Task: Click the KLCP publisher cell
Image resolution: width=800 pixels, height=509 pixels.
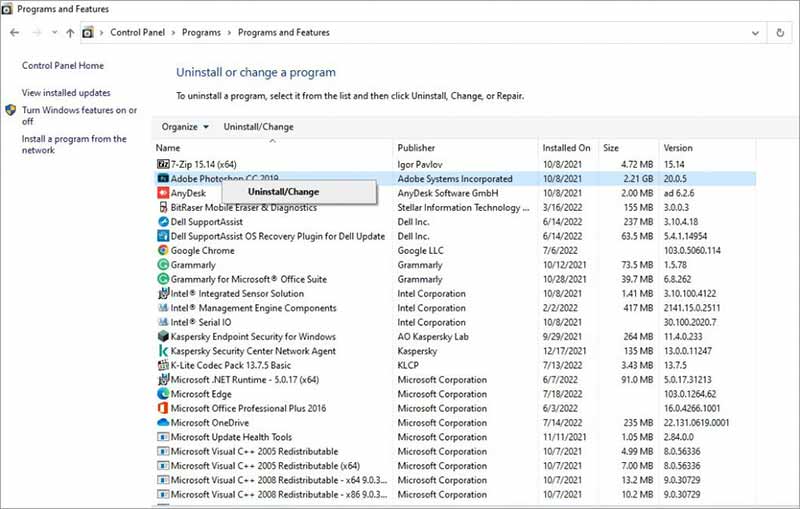Action: (408, 365)
